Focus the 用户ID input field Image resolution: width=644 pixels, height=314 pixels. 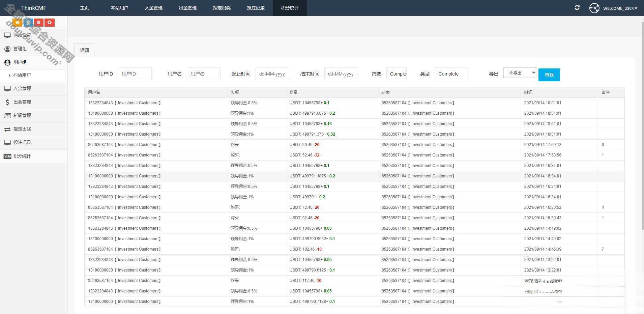point(135,74)
